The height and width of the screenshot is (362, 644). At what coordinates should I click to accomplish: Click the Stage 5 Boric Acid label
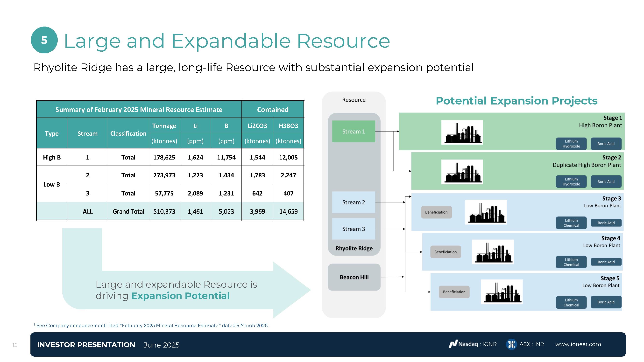(x=606, y=302)
